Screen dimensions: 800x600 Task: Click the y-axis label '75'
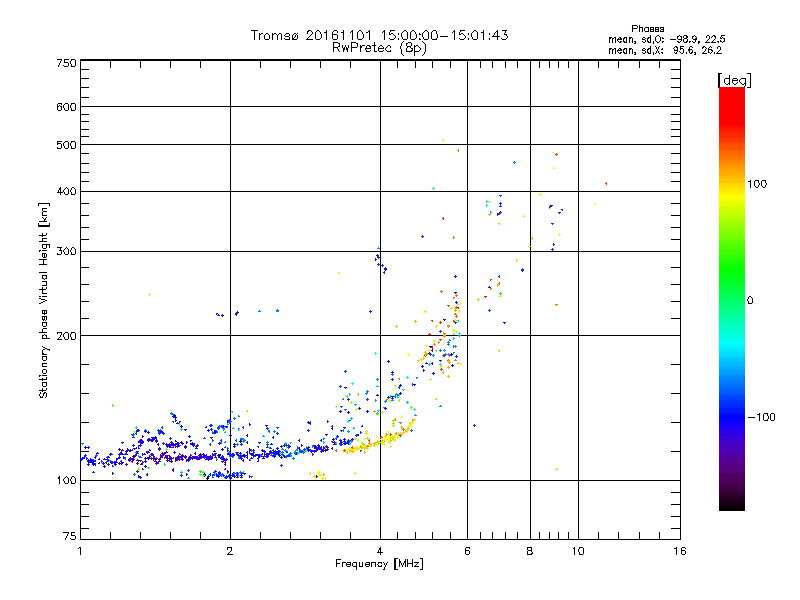(x=70, y=536)
